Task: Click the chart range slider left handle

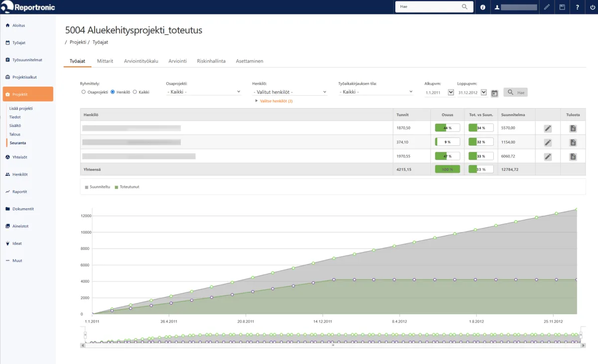Action: [x=85, y=335]
